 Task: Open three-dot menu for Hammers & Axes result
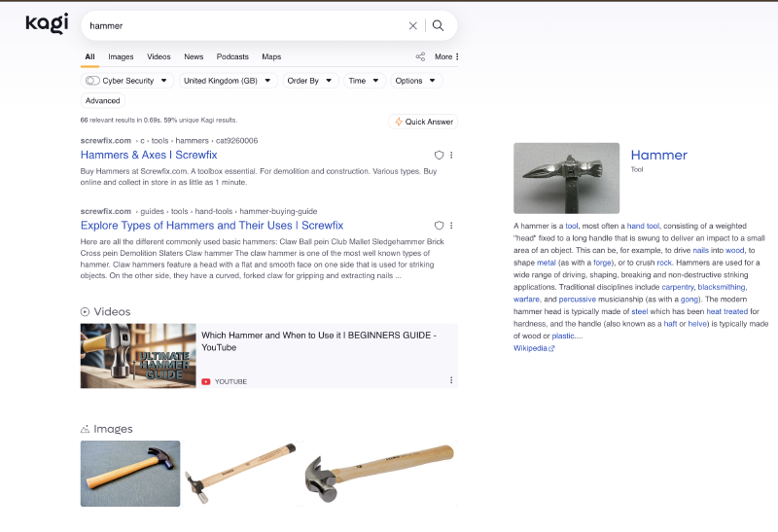pos(451,155)
